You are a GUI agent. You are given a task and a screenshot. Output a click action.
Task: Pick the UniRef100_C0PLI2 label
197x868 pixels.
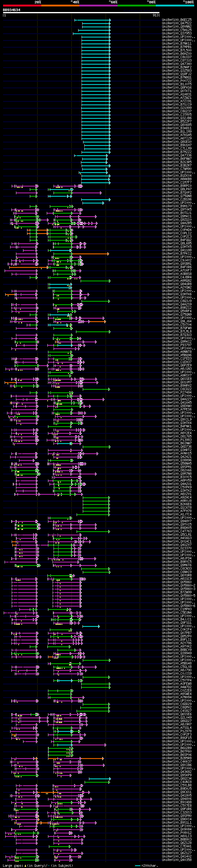(x=177, y=233)
